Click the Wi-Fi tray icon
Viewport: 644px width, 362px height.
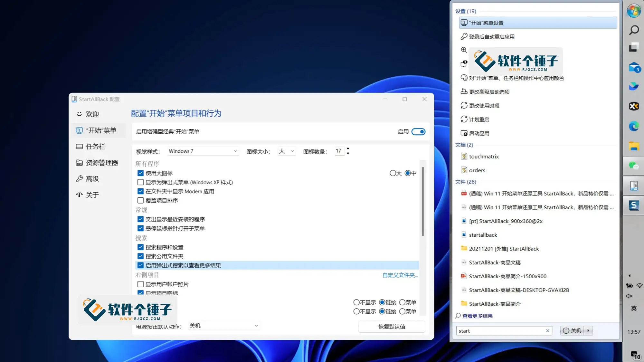coord(639,286)
